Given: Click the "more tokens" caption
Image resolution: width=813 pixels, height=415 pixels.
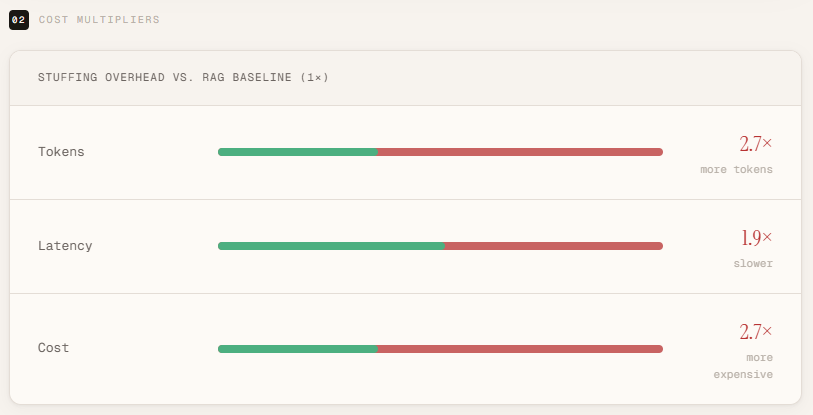Looking at the screenshot, I should click(x=736, y=170).
